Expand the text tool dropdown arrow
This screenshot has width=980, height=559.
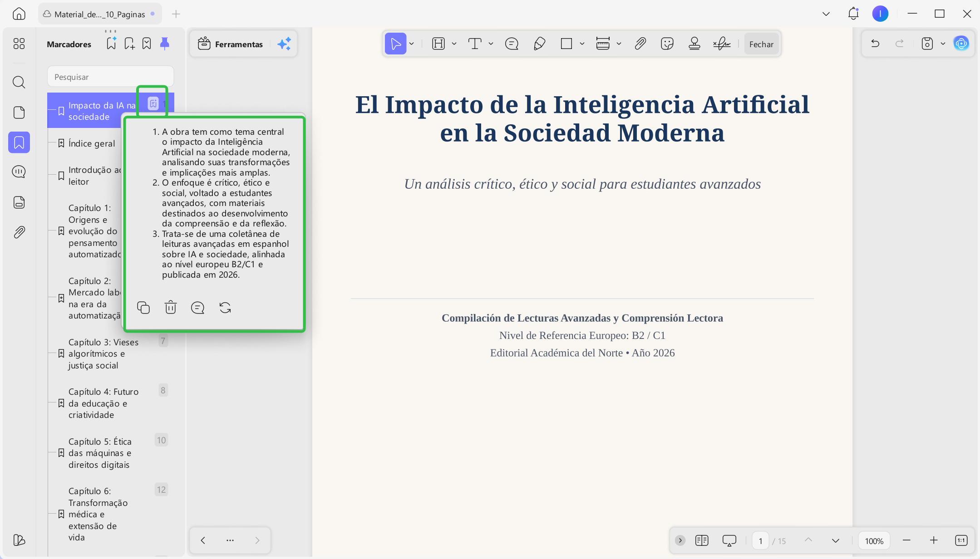coord(491,44)
